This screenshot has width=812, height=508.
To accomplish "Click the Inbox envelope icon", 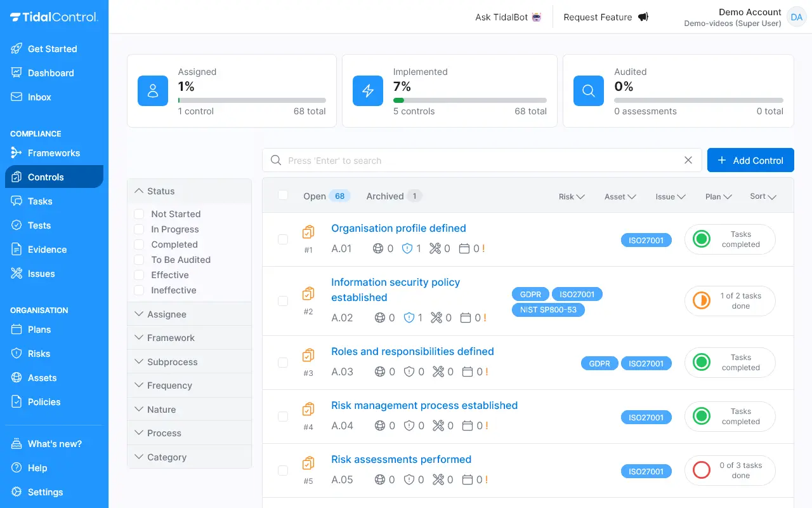I will (x=16, y=97).
